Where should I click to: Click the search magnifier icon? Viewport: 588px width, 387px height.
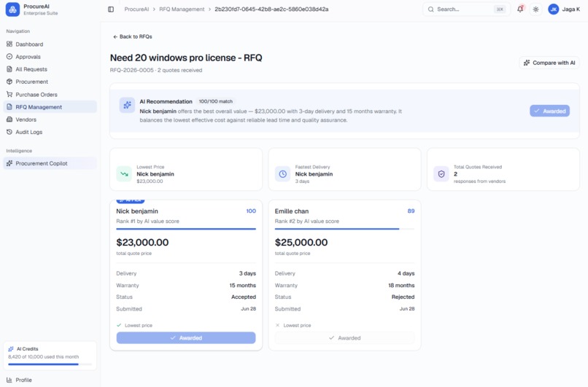(x=431, y=9)
